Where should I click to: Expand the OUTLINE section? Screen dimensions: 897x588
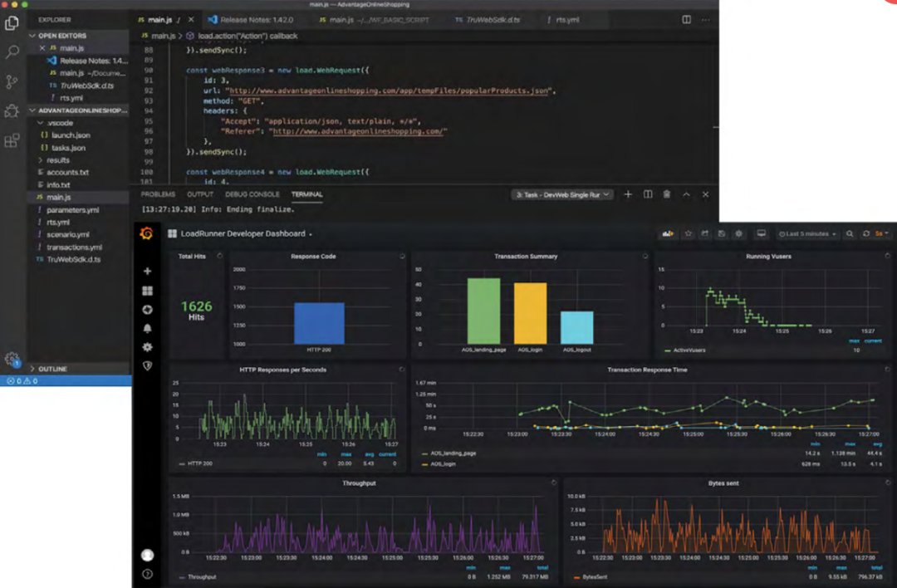49,369
